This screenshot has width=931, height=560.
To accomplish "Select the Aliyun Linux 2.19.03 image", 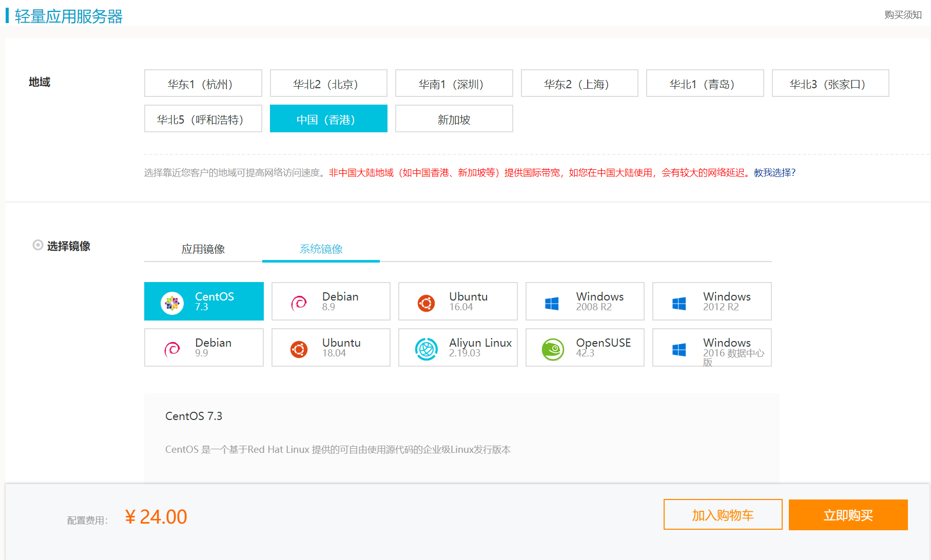I will [458, 347].
